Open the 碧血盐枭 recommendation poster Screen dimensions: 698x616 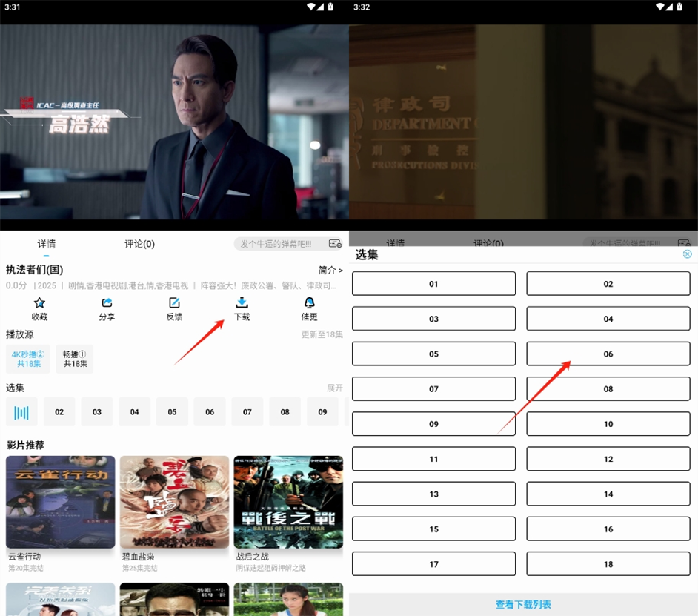[175, 502]
